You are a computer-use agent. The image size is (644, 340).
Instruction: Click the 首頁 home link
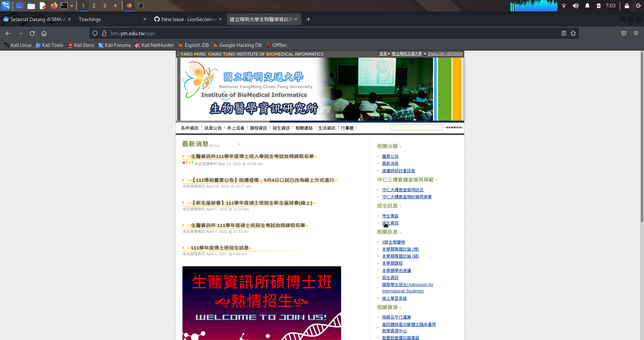coord(383,54)
